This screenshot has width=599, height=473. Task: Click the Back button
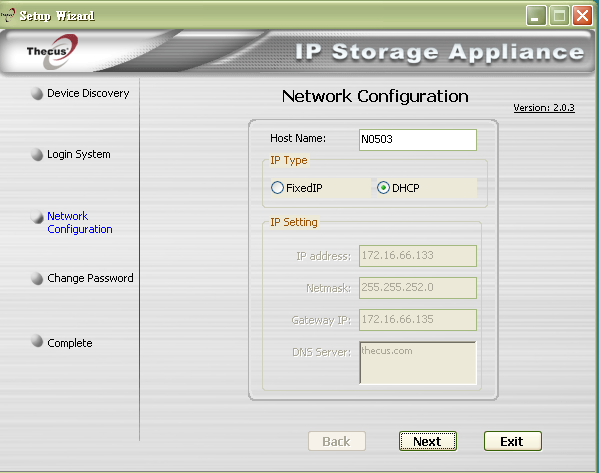337,441
